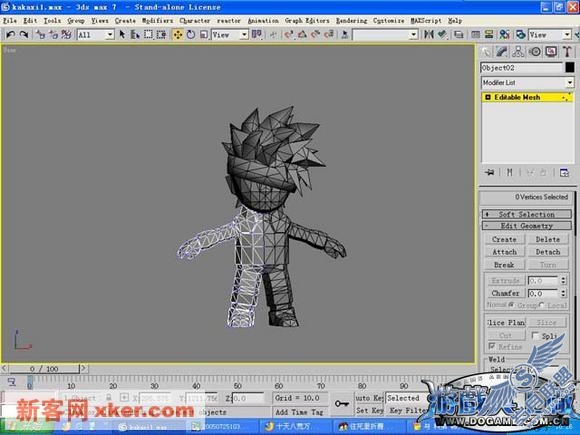Open the Material Editor icon

click(x=505, y=35)
